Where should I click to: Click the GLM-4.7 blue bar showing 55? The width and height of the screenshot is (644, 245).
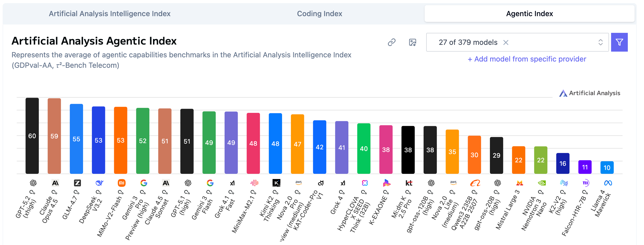click(x=76, y=139)
